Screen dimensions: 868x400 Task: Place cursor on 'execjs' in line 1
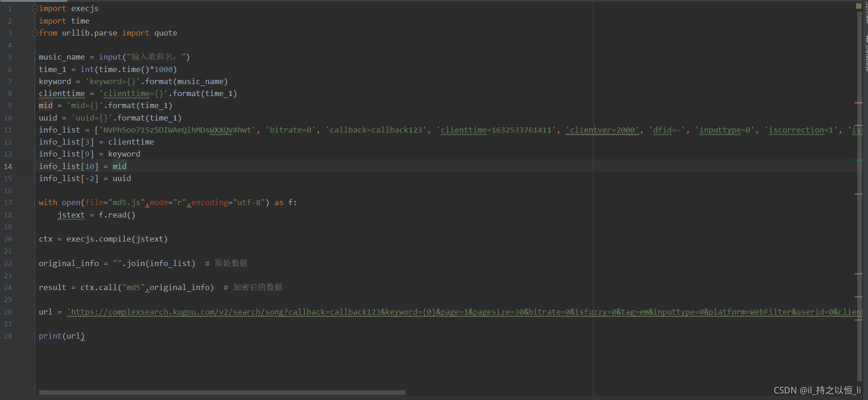click(x=85, y=8)
